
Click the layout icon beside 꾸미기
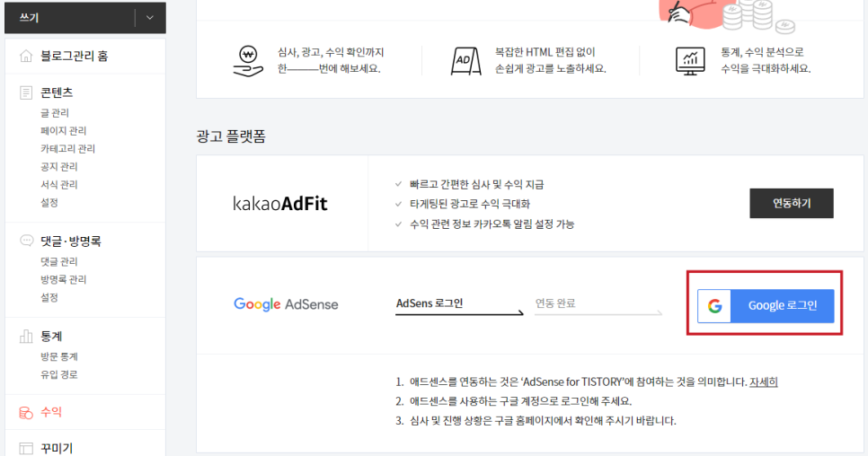click(26, 448)
